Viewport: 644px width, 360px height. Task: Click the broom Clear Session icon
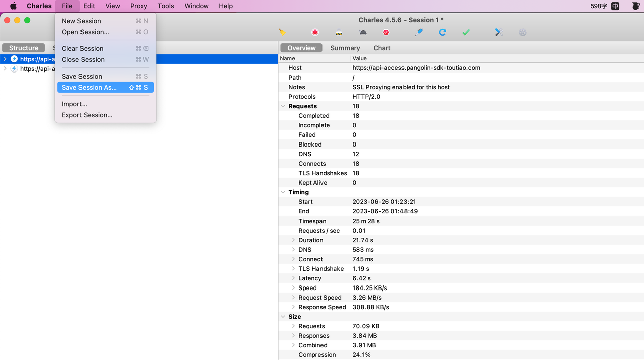click(x=282, y=32)
